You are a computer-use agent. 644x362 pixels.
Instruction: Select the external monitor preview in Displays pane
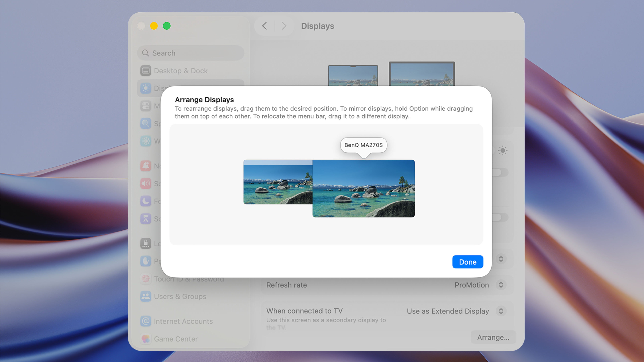point(422,74)
